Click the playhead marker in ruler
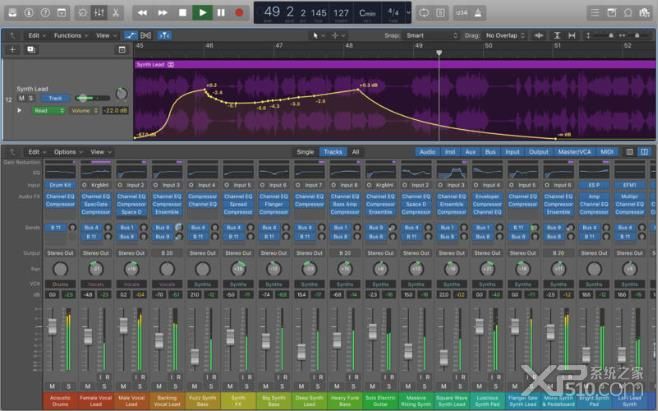 pos(439,53)
